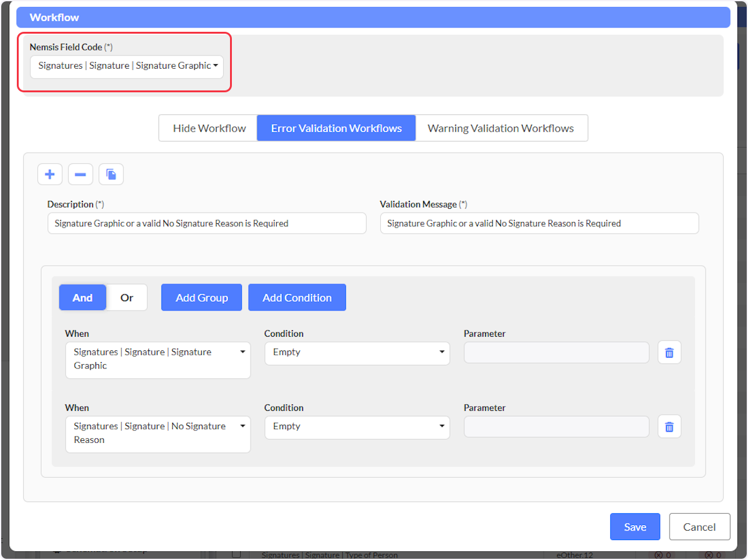Cancel the workflow dialog
The height and width of the screenshot is (560, 748).
coord(699,527)
